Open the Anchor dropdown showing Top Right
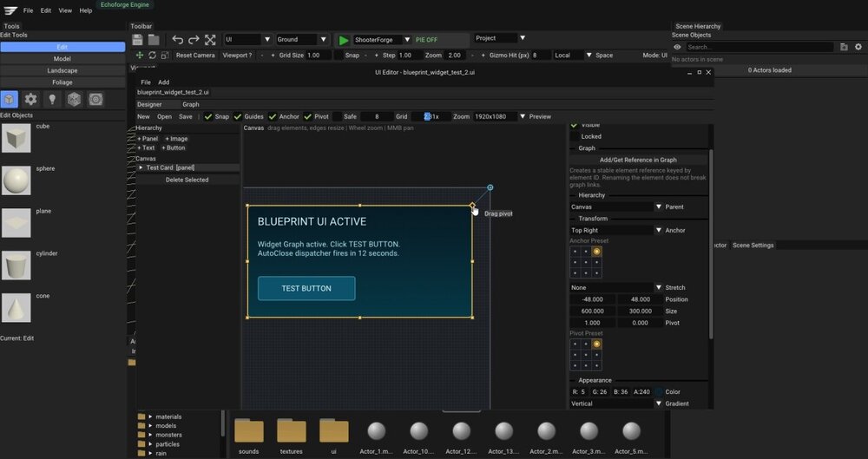 pyautogui.click(x=616, y=230)
